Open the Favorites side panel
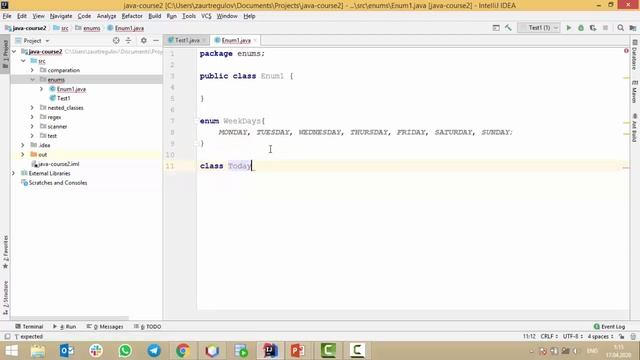 tap(5, 251)
